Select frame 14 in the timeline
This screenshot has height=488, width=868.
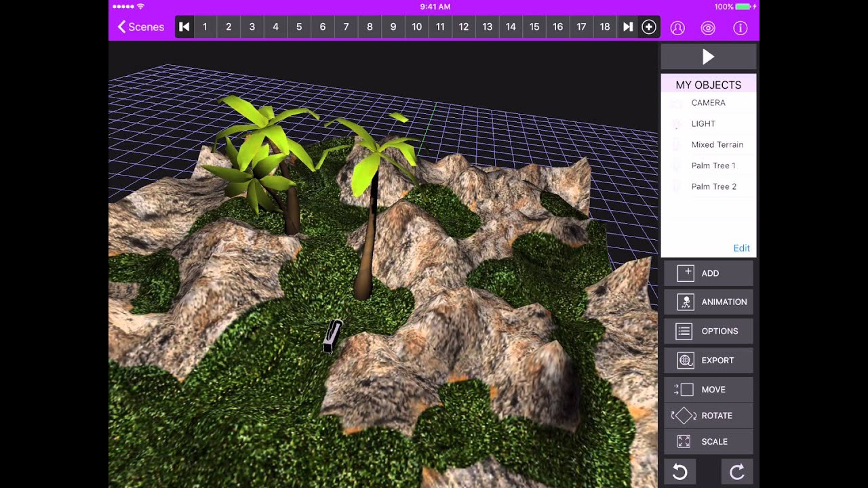tap(511, 26)
